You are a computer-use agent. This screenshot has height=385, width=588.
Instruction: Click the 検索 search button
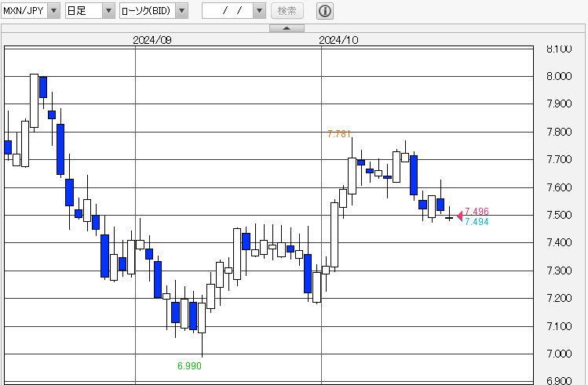click(x=287, y=11)
